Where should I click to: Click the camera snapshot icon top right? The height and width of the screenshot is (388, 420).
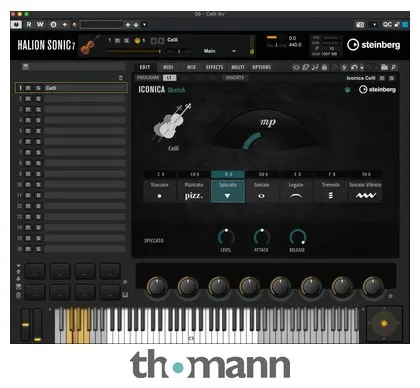(360, 25)
